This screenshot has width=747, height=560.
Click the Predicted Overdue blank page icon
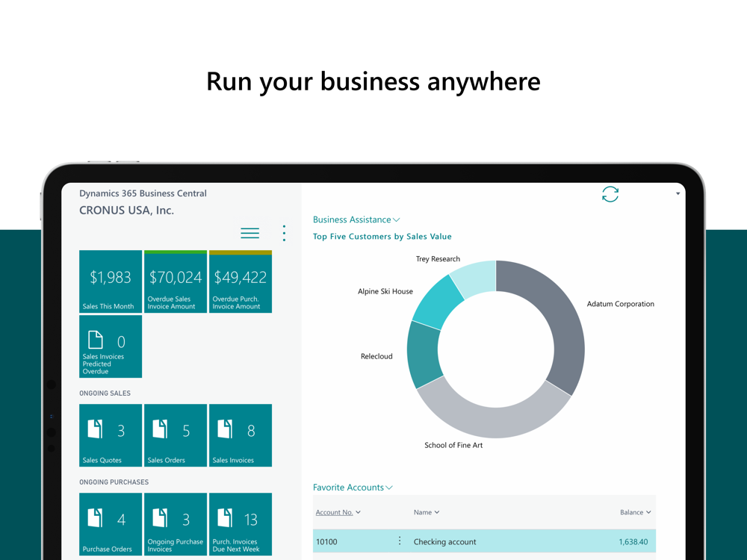point(96,340)
